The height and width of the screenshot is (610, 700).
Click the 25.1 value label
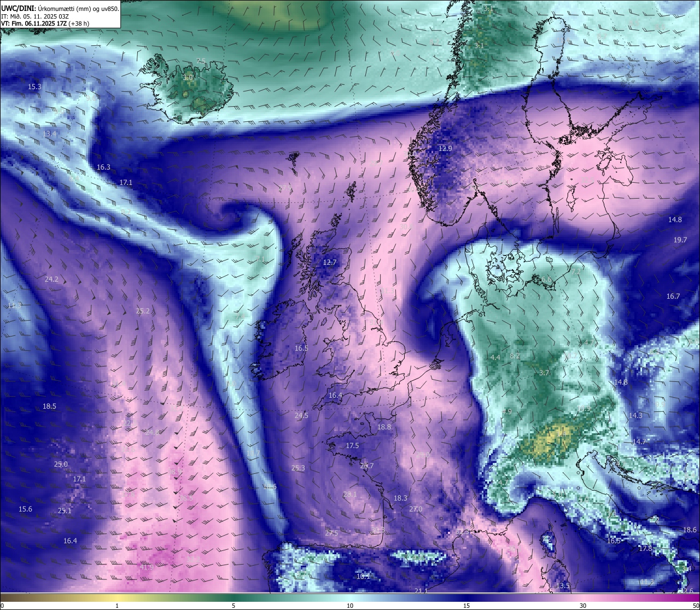pos(65,510)
